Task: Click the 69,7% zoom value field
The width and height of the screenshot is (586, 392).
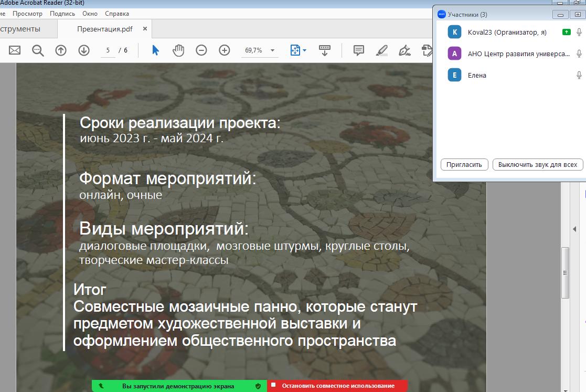Action: (253, 50)
